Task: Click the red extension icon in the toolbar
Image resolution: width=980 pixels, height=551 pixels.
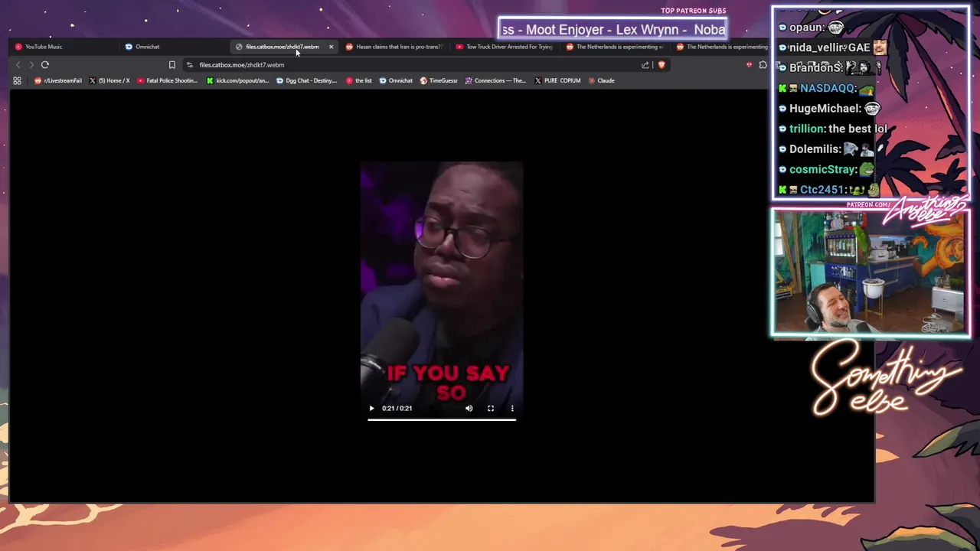Action: point(749,65)
